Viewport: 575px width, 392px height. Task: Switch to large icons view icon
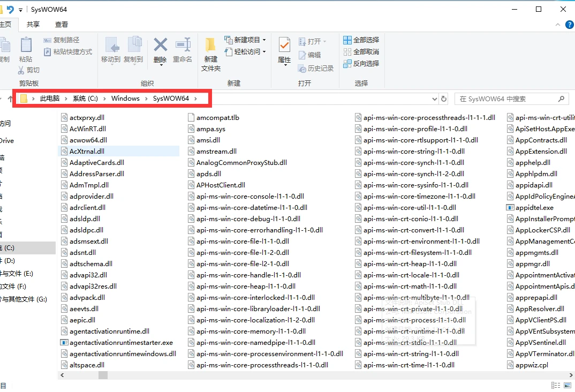(568, 385)
